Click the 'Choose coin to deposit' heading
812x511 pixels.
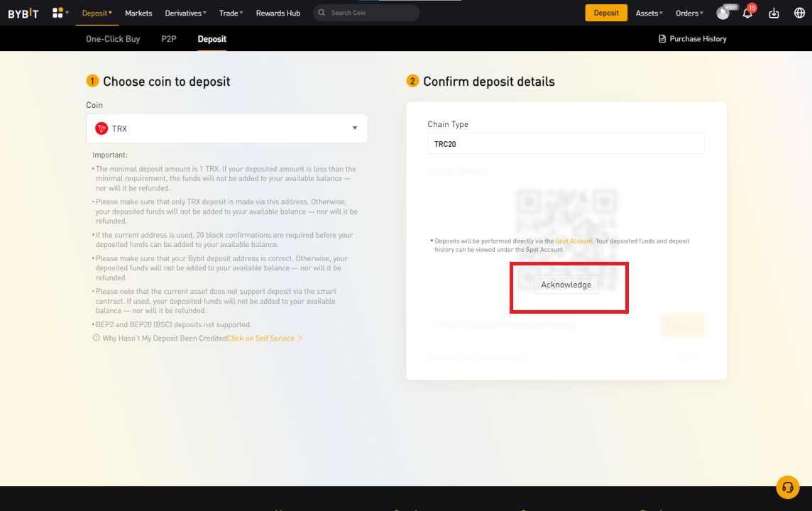[x=166, y=82]
